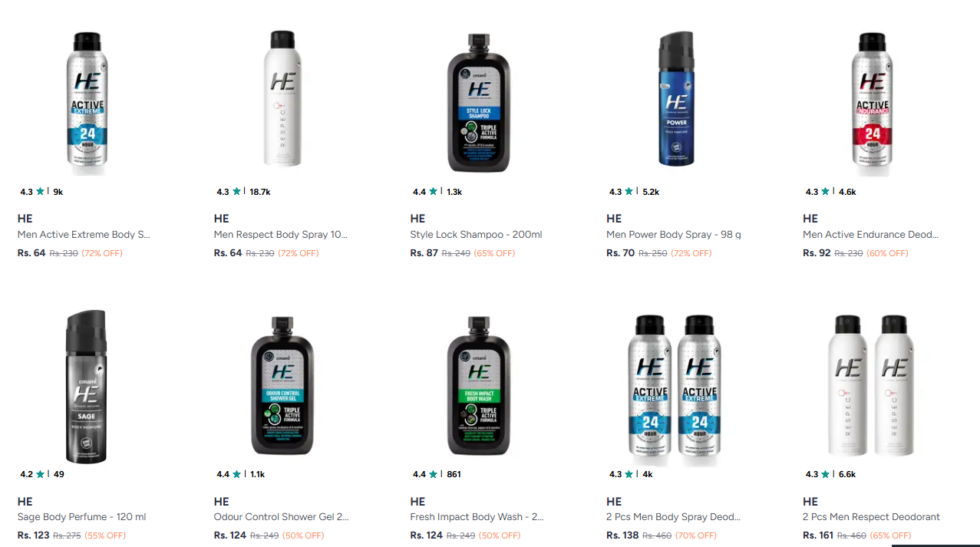Screen dimensions: 980x547
Task: Click the 4.4 star rating with 1.3k reviews
Action: (437, 192)
